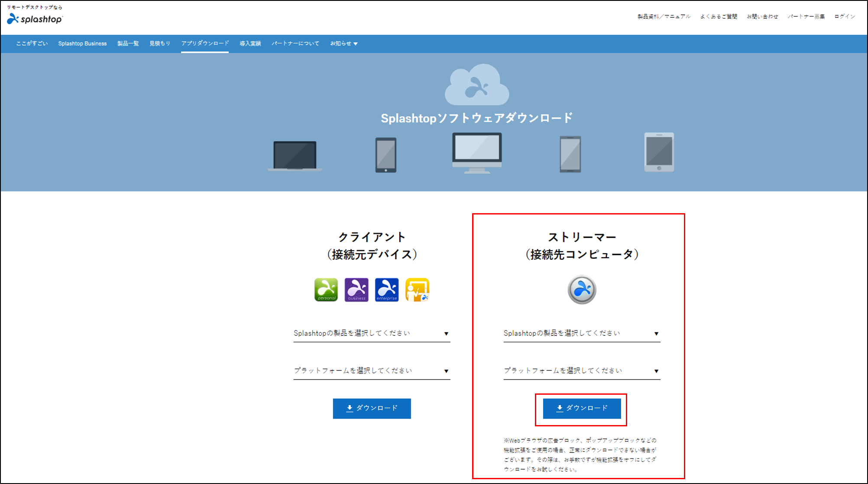
Task: Open the Streamer platform selection dropdown
Action: coord(582,370)
